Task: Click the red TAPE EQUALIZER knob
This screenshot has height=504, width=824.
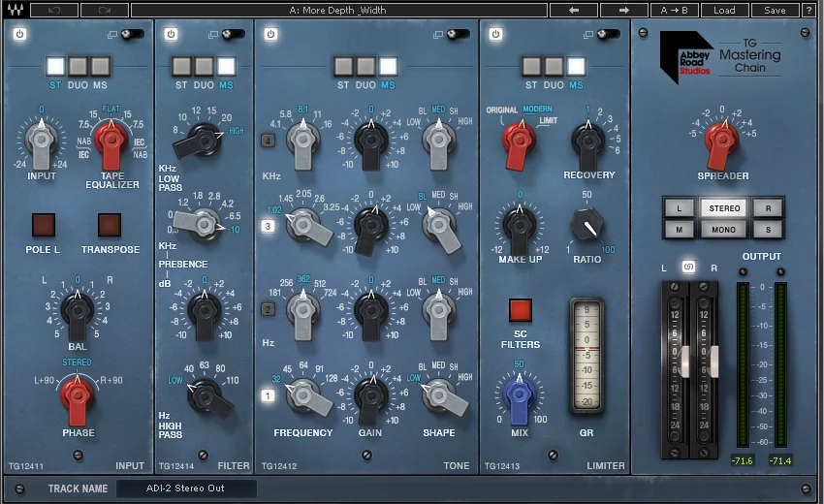Action: point(111,141)
